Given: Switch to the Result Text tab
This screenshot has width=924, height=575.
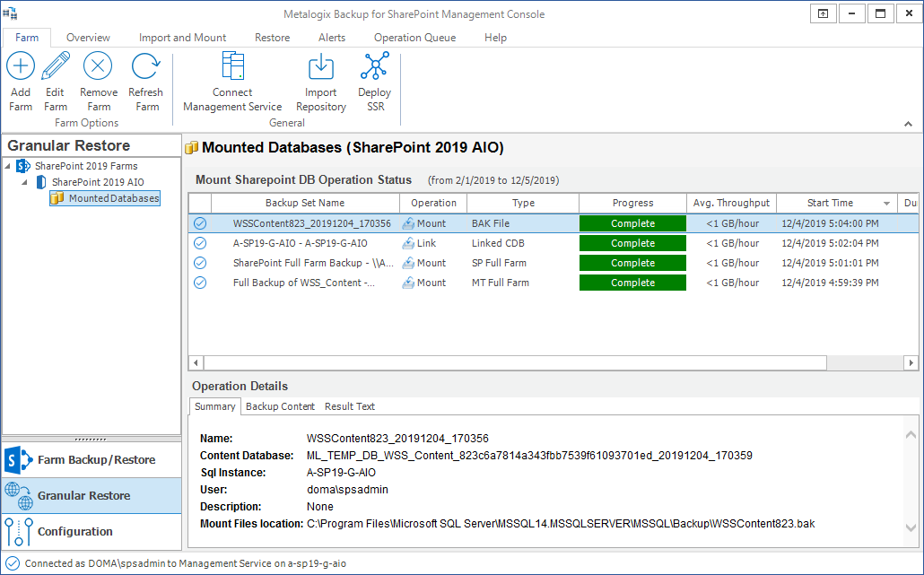Looking at the screenshot, I should click(x=350, y=406).
